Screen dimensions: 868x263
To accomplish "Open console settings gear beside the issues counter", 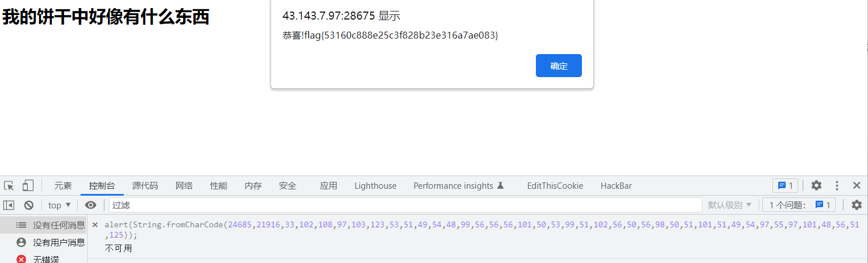I will pyautogui.click(x=856, y=205).
